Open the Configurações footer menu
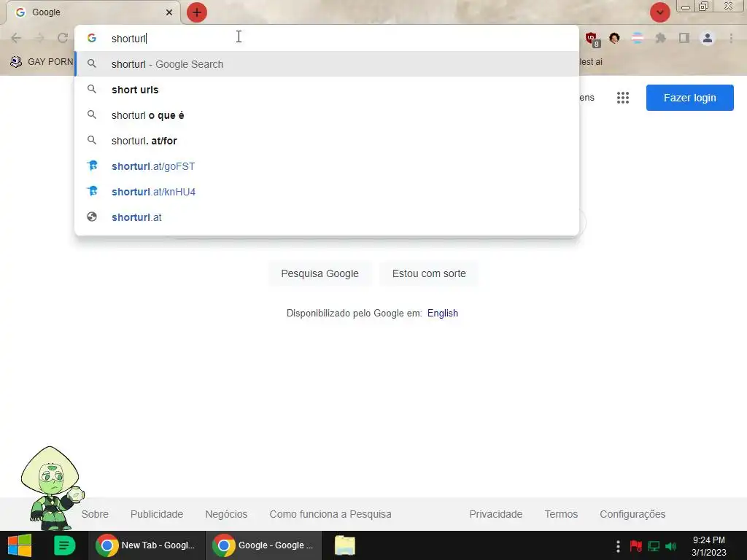Image resolution: width=747 pixels, height=560 pixels. [632, 514]
